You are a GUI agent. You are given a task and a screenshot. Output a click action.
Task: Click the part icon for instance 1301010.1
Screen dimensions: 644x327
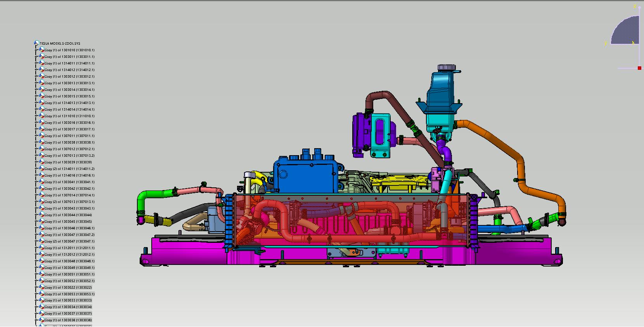(42, 50)
